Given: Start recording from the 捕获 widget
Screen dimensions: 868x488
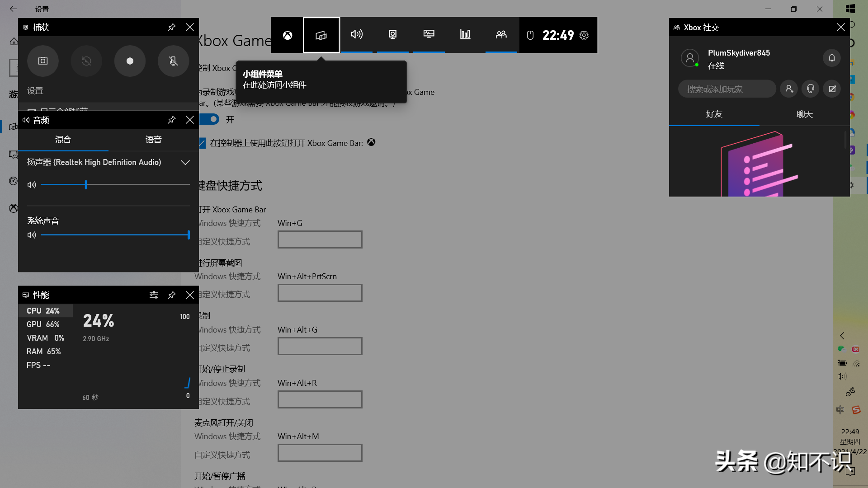Looking at the screenshot, I should [130, 61].
